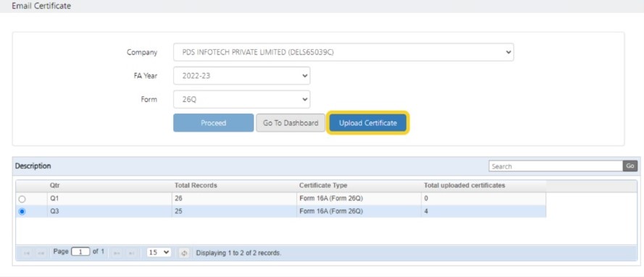Click Go To Dashboard button
Image resolution: width=644 pixels, height=277 pixels.
tap(290, 123)
